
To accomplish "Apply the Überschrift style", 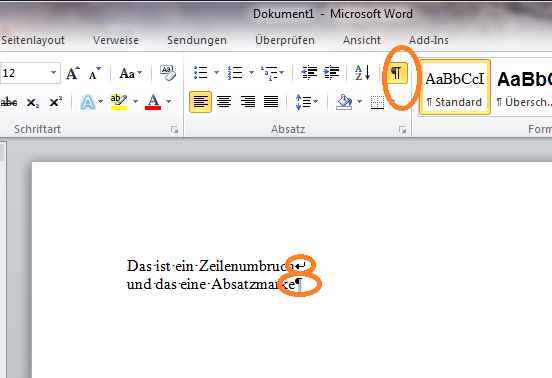I will [x=523, y=87].
